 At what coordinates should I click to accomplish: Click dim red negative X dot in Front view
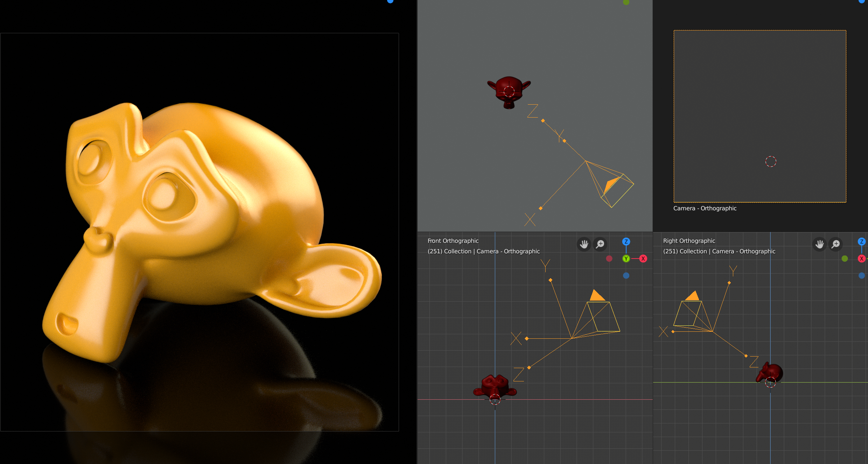(609, 259)
